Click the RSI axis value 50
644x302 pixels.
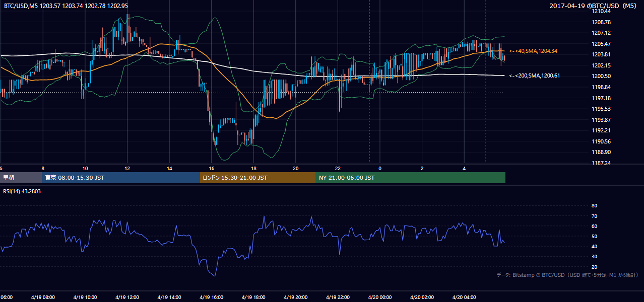pos(594,236)
